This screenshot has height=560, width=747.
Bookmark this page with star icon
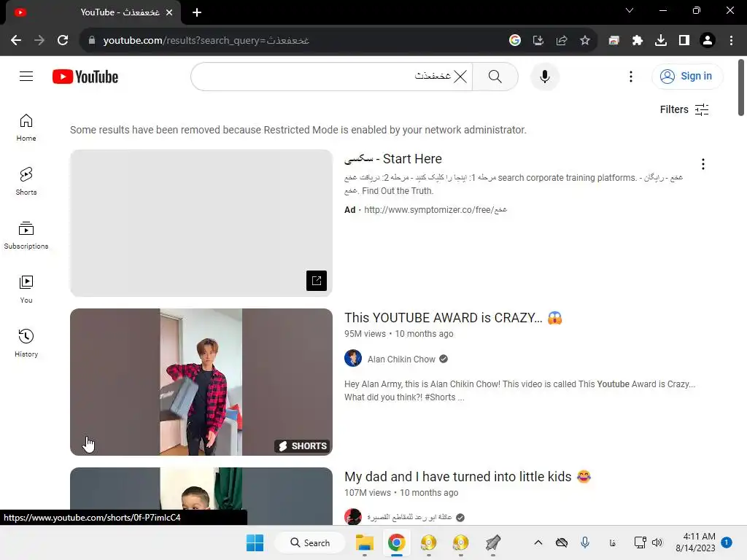click(585, 41)
